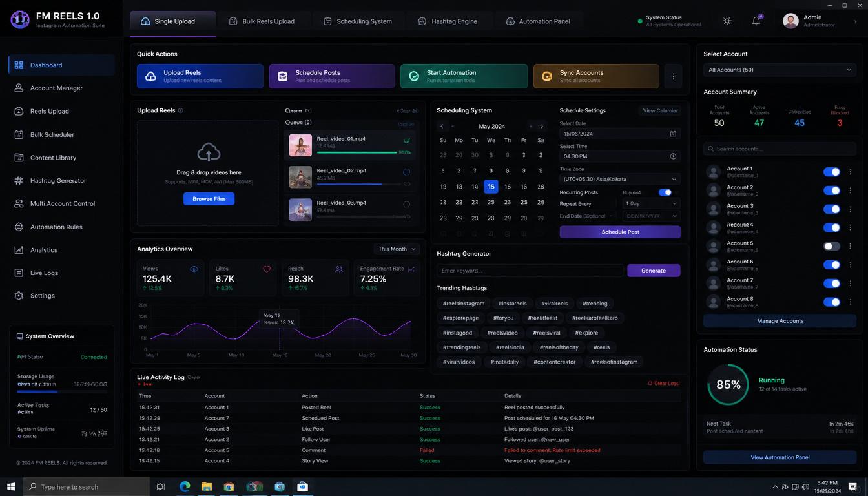Click Generate hashtag button
Screen dimensions: 868x496
coord(654,271)
